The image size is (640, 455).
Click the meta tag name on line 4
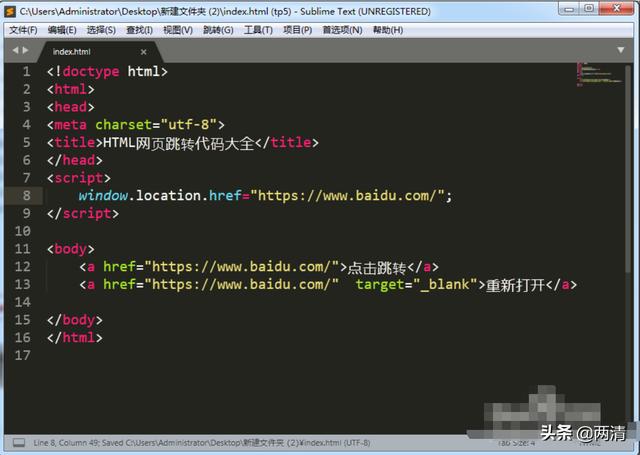coord(71,125)
